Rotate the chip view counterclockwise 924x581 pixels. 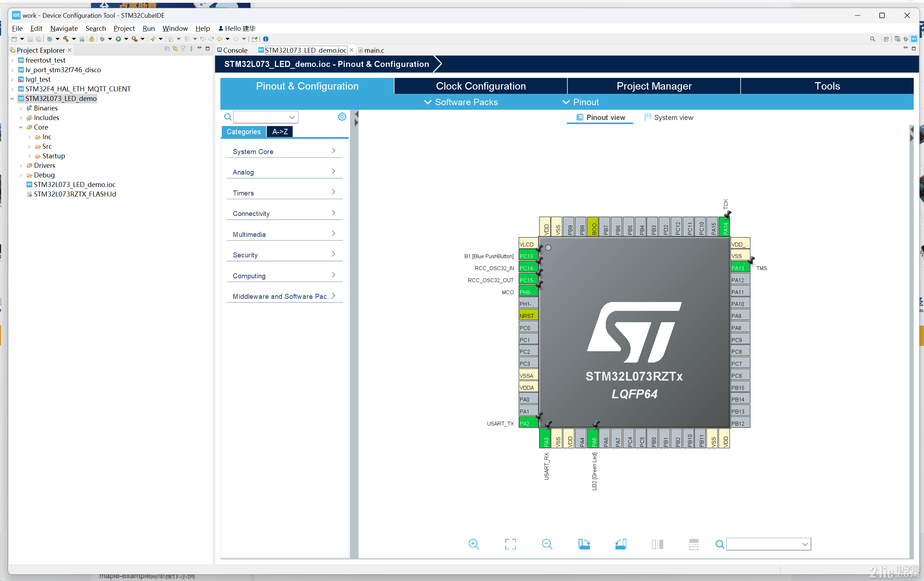(621, 544)
